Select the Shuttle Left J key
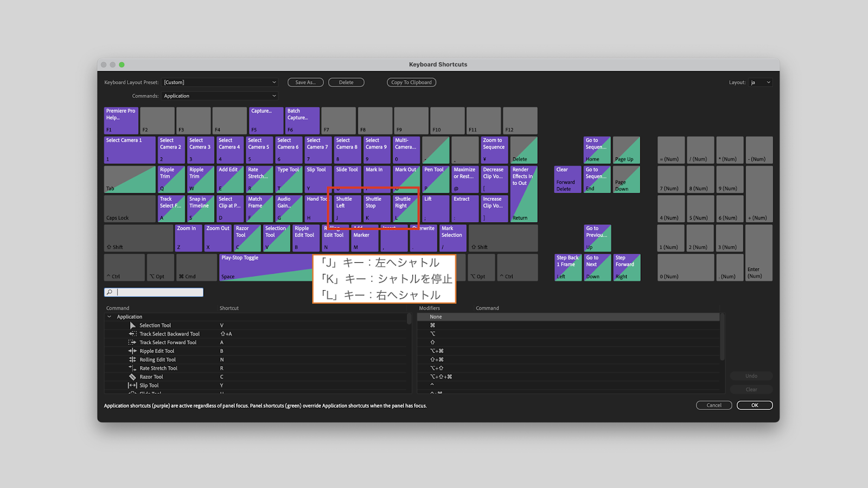The height and width of the screenshot is (488, 868). point(348,209)
